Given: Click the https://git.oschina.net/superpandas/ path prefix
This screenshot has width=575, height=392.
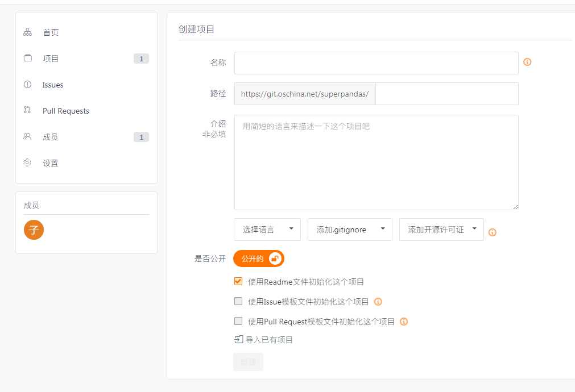Looking at the screenshot, I should [x=305, y=94].
